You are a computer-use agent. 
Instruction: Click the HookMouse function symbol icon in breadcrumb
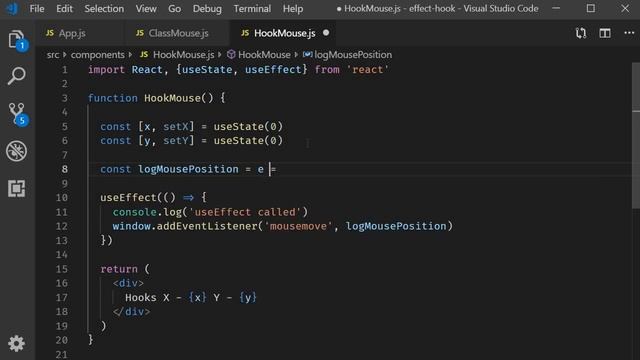click(231, 54)
